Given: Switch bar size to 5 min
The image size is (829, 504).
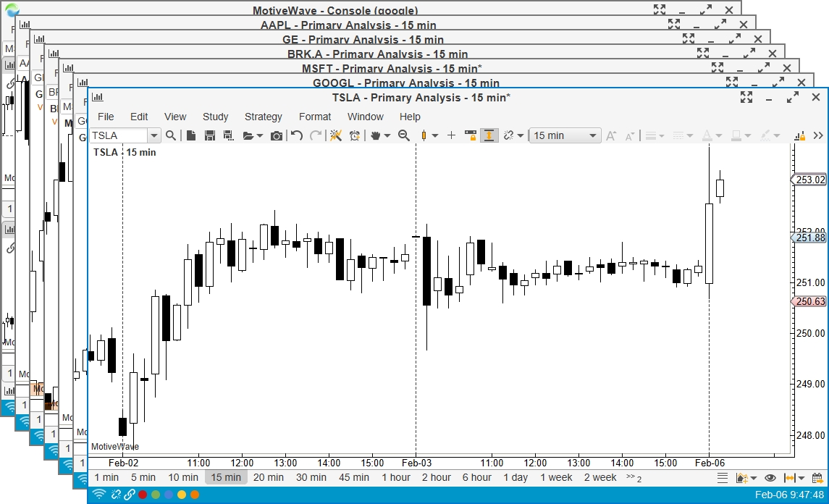Looking at the screenshot, I should (143, 477).
